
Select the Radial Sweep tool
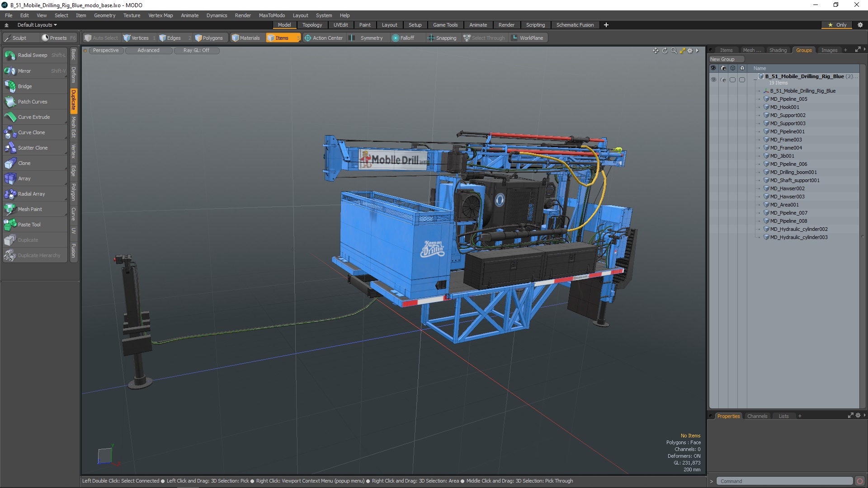[x=35, y=55]
